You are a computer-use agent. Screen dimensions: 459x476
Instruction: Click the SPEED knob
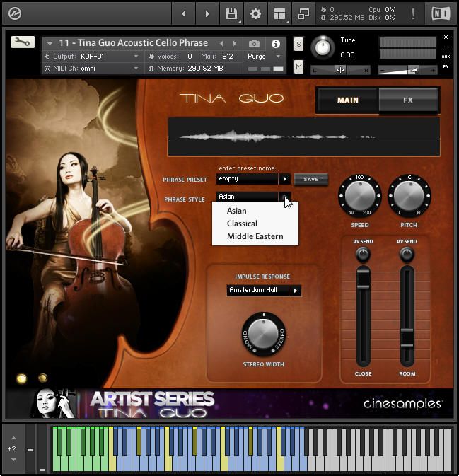point(360,196)
